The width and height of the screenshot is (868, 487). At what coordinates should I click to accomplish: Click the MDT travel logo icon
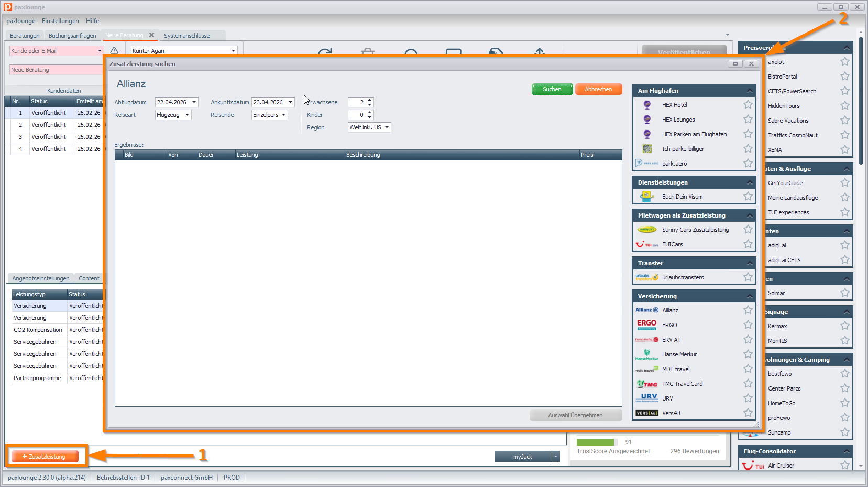(x=647, y=369)
